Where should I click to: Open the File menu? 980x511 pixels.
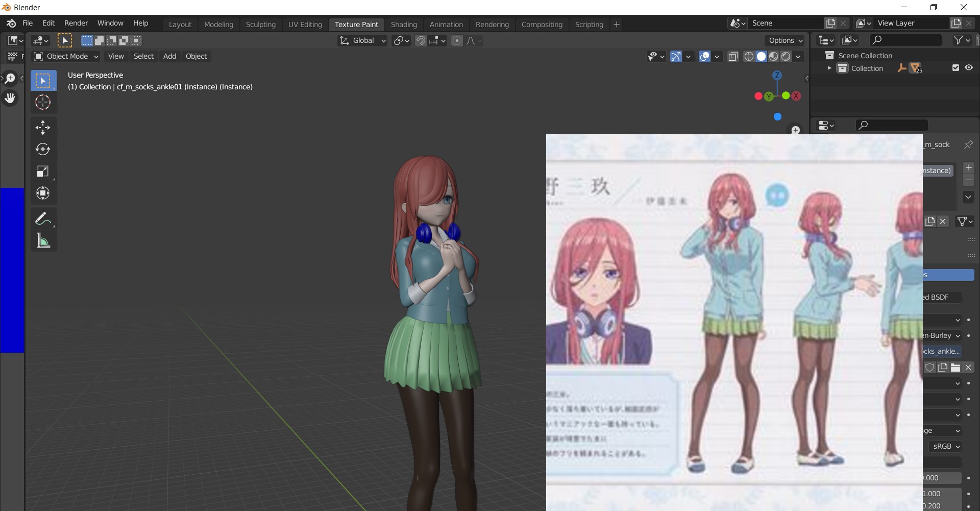click(28, 23)
